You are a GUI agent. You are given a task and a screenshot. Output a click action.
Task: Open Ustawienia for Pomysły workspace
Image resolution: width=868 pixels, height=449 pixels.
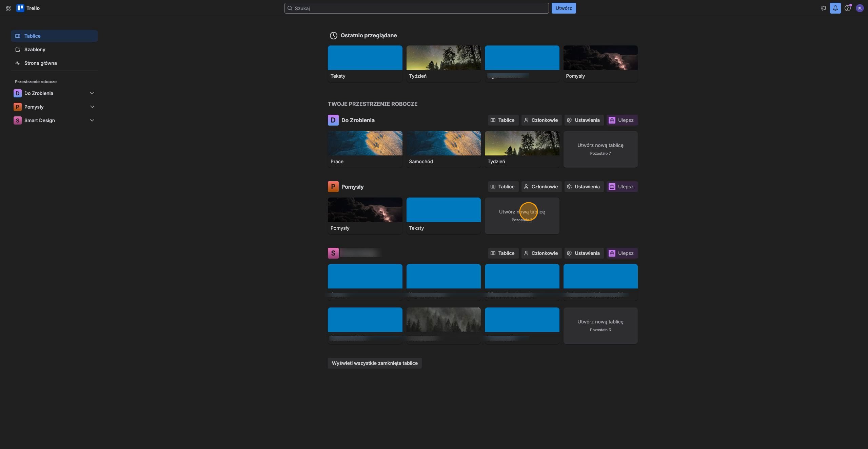(584, 187)
